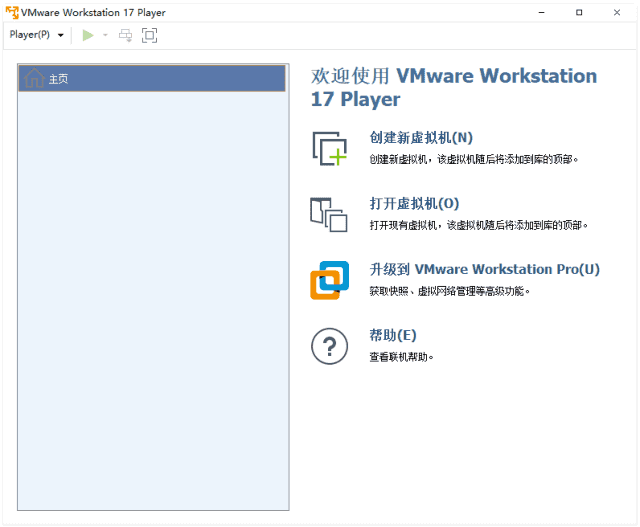The width and height of the screenshot is (640, 527).
Task: Click the open virtual machine icon
Action: tap(329, 215)
